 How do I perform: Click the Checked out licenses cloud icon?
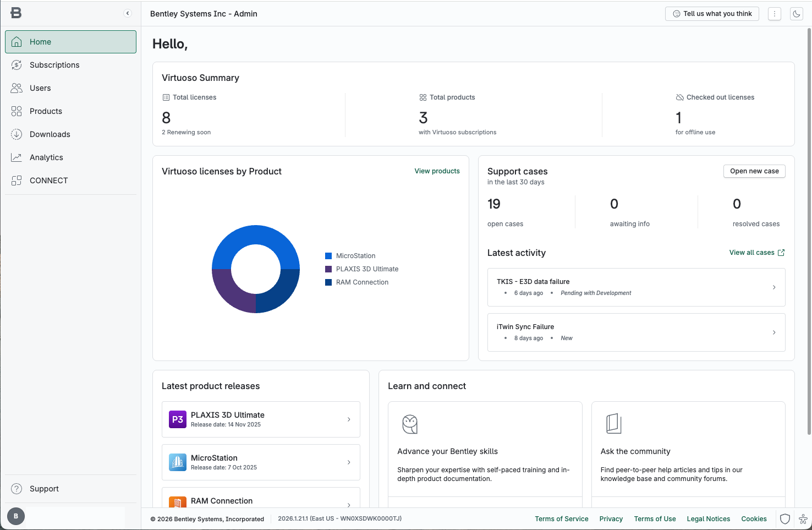coord(679,97)
